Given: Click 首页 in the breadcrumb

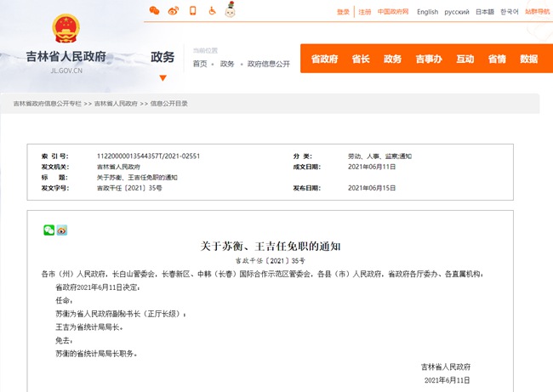Looking at the screenshot, I should point(200,64).
